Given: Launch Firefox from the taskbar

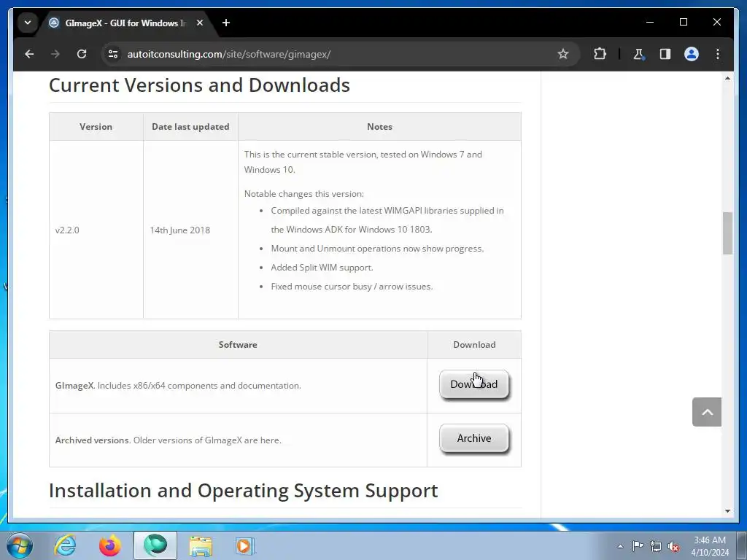Looking at the screenshot, I should [x=109, y=545].
